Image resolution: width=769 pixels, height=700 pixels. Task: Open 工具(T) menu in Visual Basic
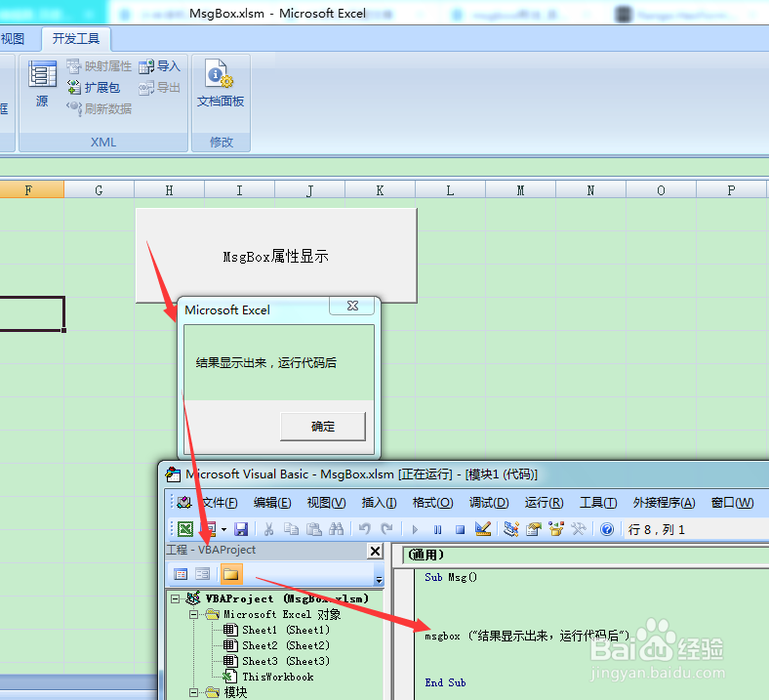click(x=598, y=503)
